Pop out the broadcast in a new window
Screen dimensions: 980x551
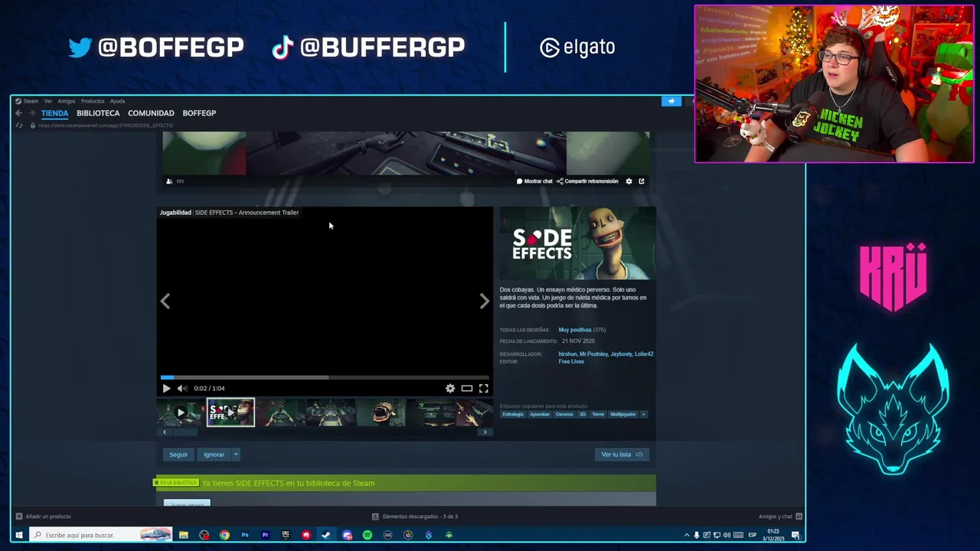point(642,181)
